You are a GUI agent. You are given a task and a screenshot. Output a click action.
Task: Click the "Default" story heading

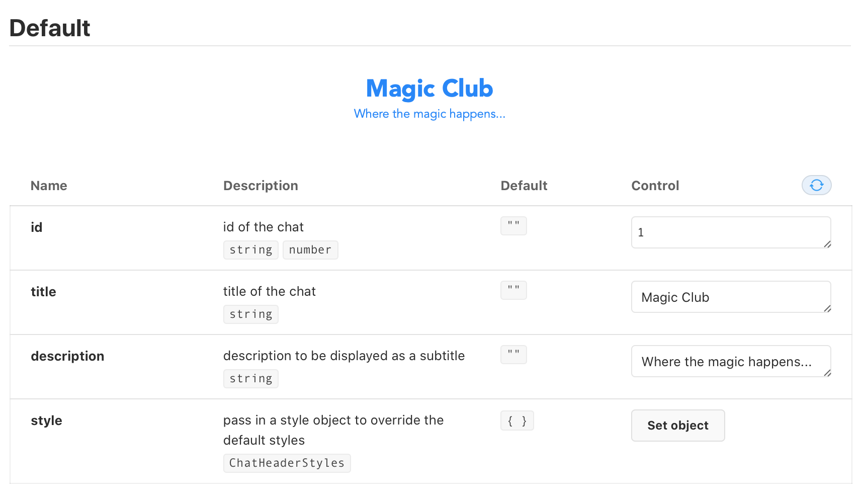pyautogui.click(x=49, y=28)
